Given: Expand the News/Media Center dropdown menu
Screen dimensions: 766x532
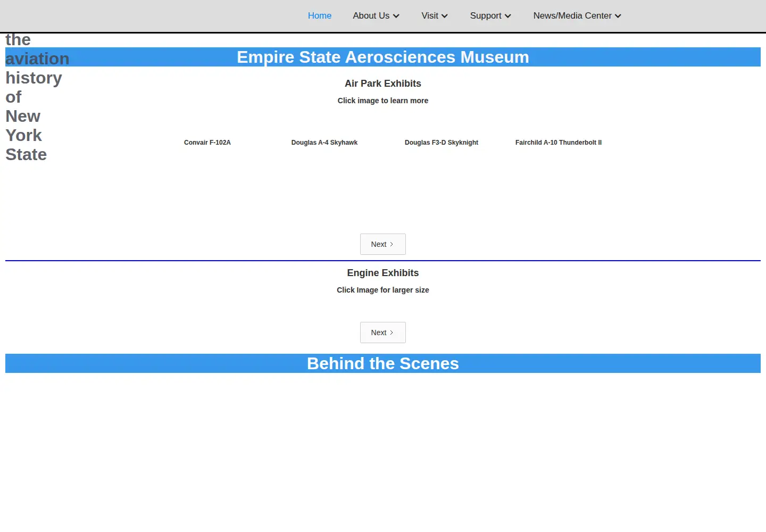Looking at the screenshot, I should point(577,16).
